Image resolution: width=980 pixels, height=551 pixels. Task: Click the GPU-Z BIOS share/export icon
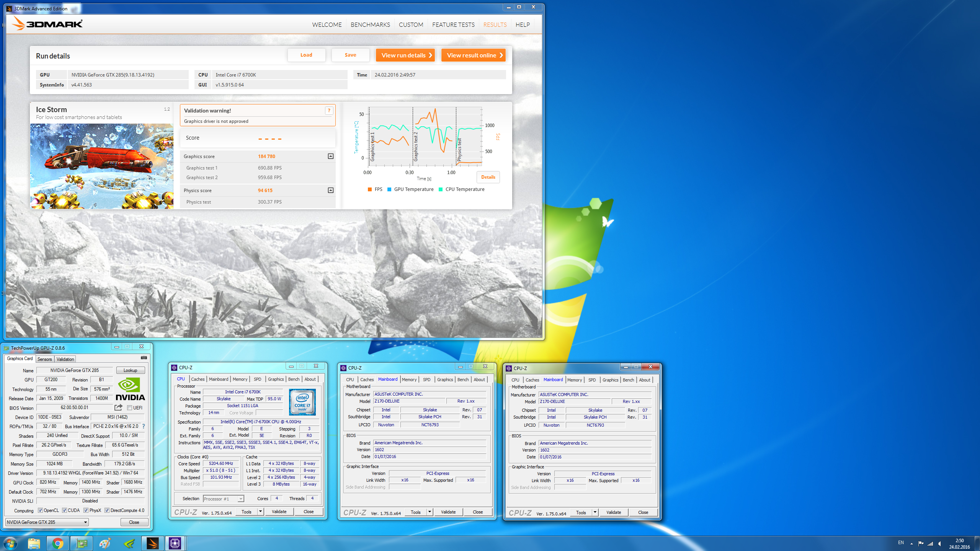click(x=118, y=408)
